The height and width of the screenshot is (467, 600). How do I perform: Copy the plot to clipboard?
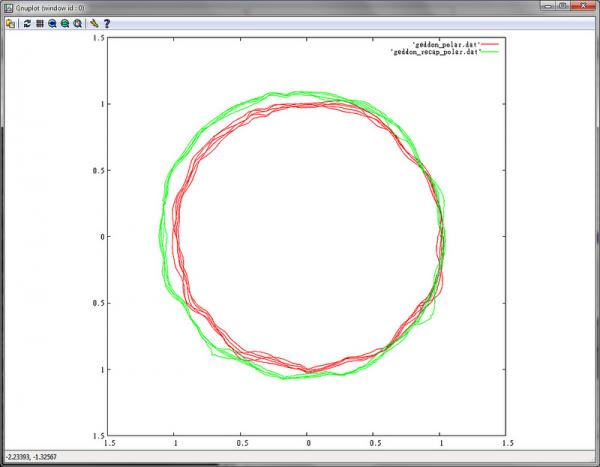point(10,24)
